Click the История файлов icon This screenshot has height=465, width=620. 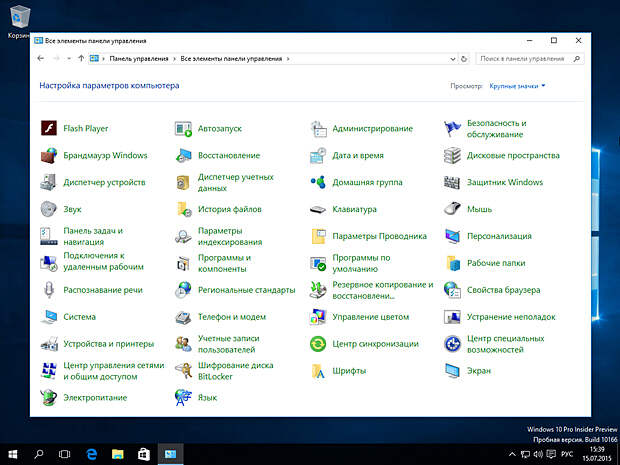point(183,209)
